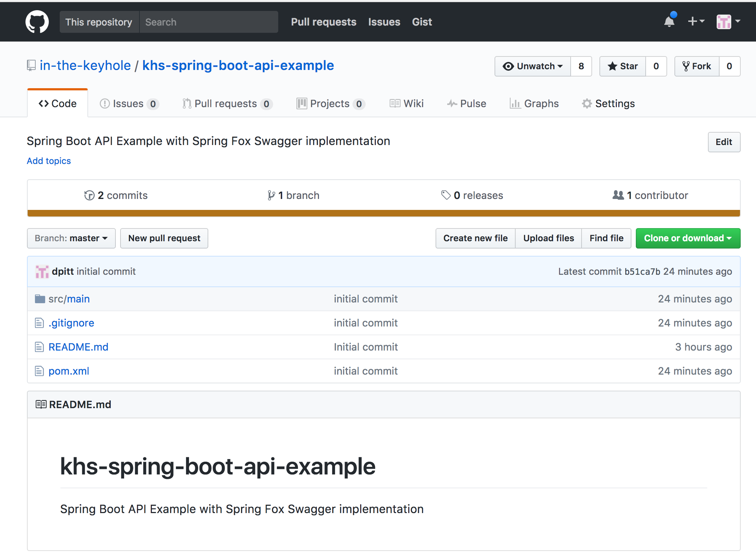Open commit hash b51ca7b

pos(642,272)
